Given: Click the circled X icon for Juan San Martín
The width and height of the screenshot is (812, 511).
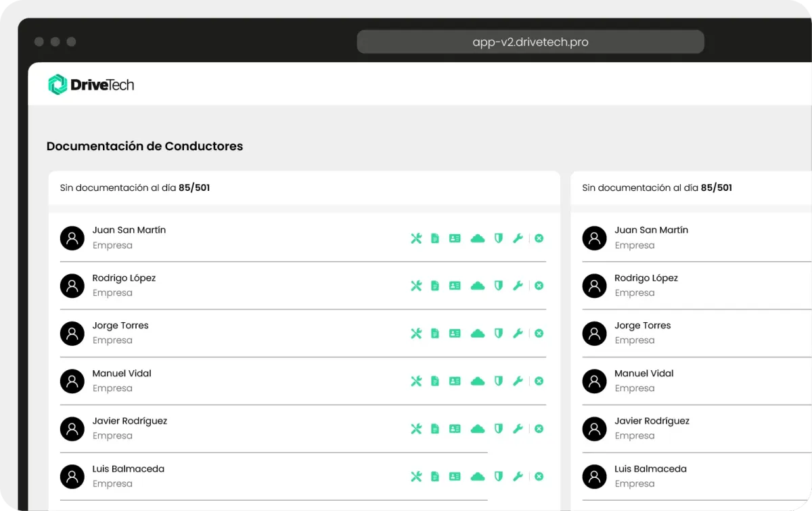Looking at the screenshot, I should click(539, 238).
